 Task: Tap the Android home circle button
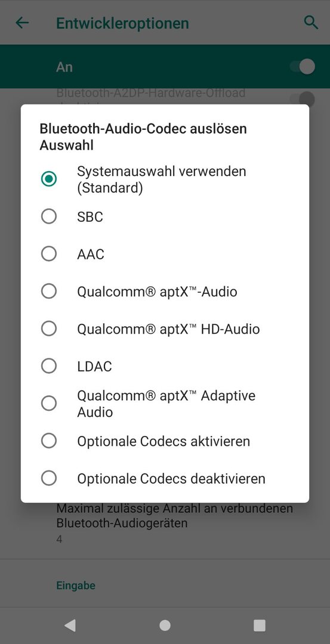point(165,625)
